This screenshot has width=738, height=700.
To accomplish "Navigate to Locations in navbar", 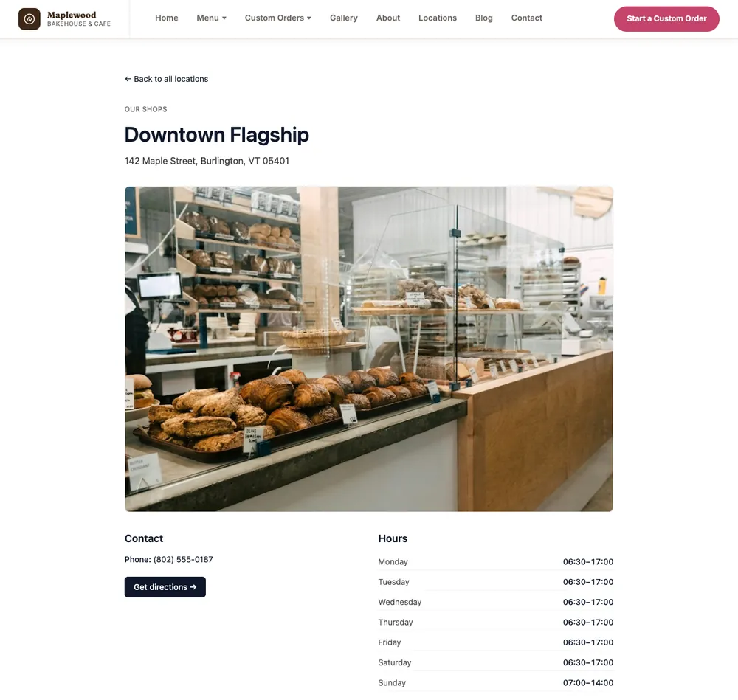I will (x=437, y=18).
